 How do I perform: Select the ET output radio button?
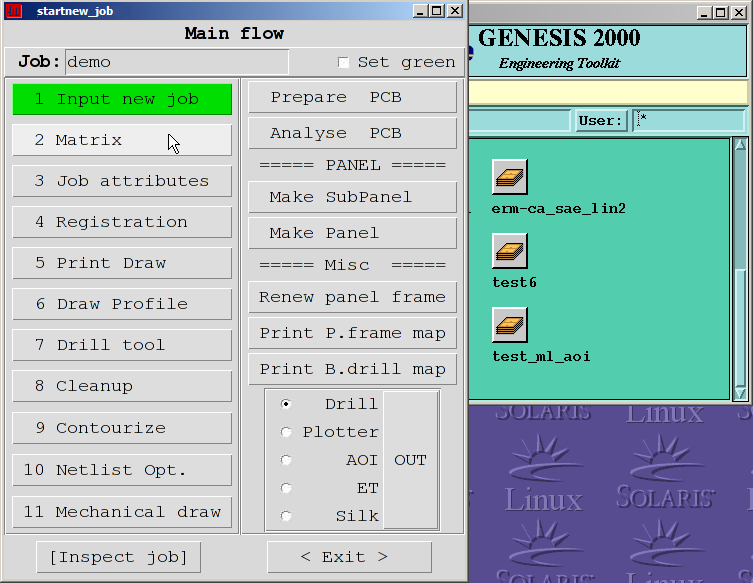(286, 488)
